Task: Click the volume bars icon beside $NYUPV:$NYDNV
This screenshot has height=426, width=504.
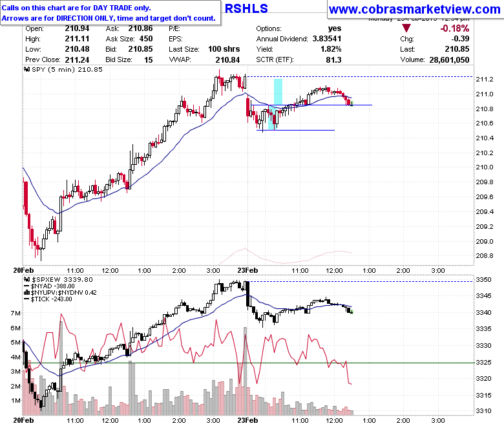Action: (x=27, y=293)
